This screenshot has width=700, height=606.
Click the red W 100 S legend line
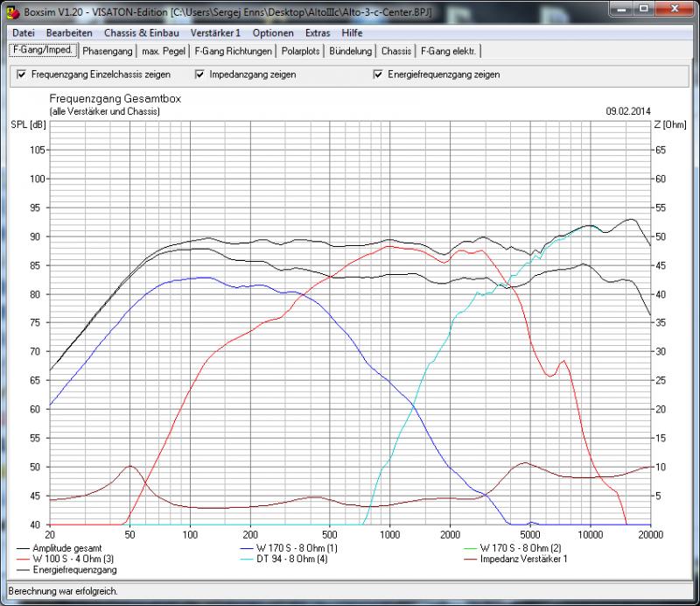pos(23,558)
